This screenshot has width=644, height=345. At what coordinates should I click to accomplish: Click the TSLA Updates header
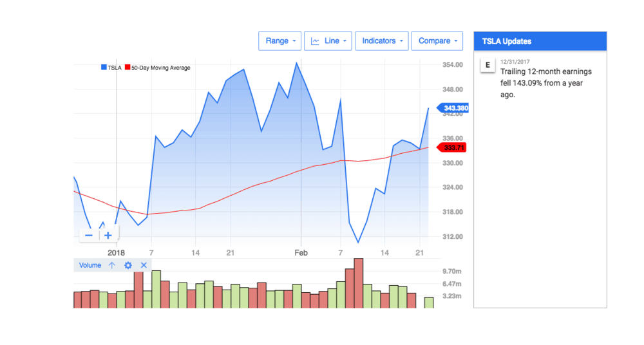(540, 41)
